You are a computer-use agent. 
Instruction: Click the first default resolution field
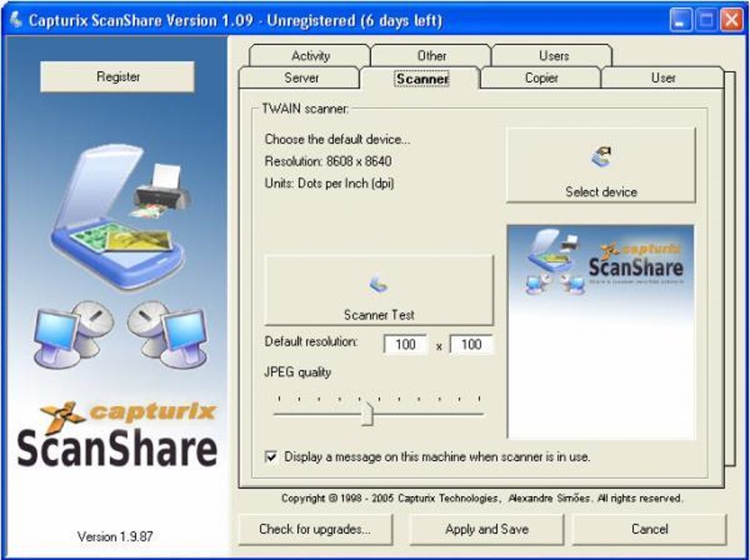pos(405,345)
